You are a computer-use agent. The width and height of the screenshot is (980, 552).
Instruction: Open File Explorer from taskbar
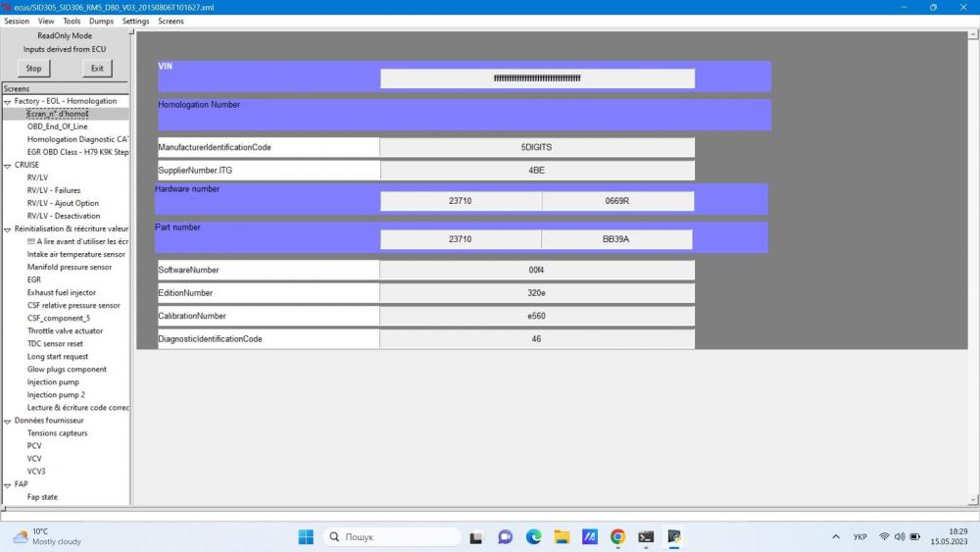point(562,537)
